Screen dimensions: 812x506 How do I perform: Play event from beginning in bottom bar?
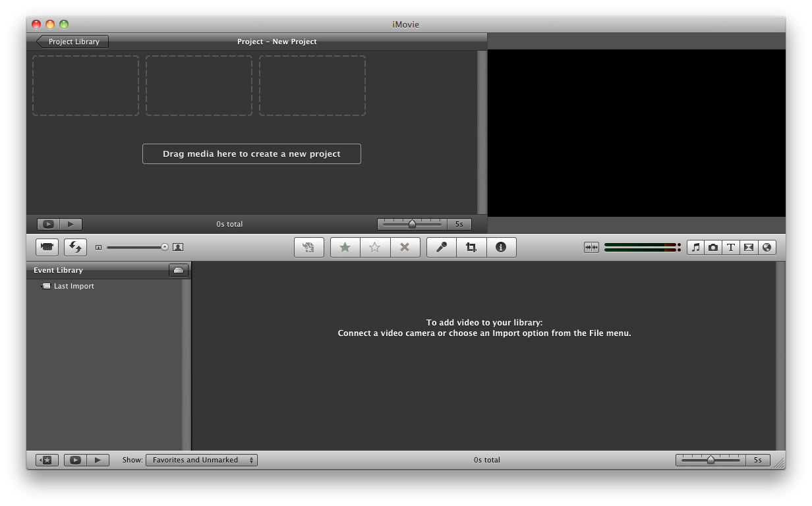pyautogui.click(x=98, y=460)
